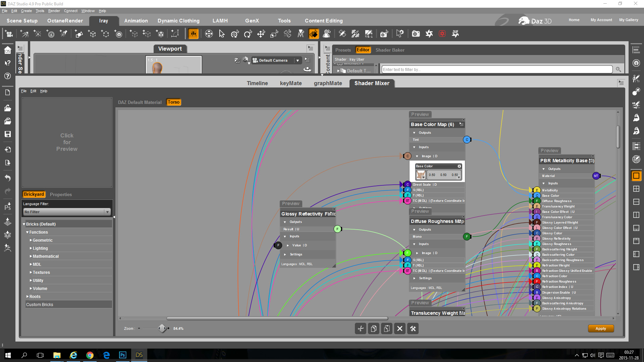Viewport: 644px width, 362px height.
Task: Collapse the Bricks (Default) tree node
Action: (24, 224)
